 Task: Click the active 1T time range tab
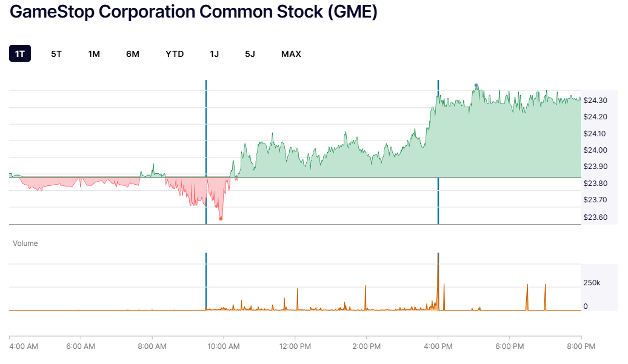point(19,53)
